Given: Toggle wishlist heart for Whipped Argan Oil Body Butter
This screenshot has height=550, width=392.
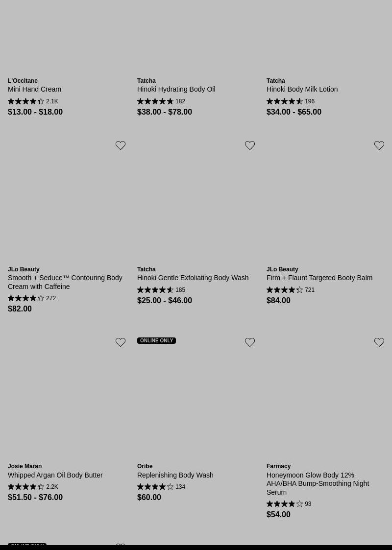Looking at the screenshot, I should (121, 342).
